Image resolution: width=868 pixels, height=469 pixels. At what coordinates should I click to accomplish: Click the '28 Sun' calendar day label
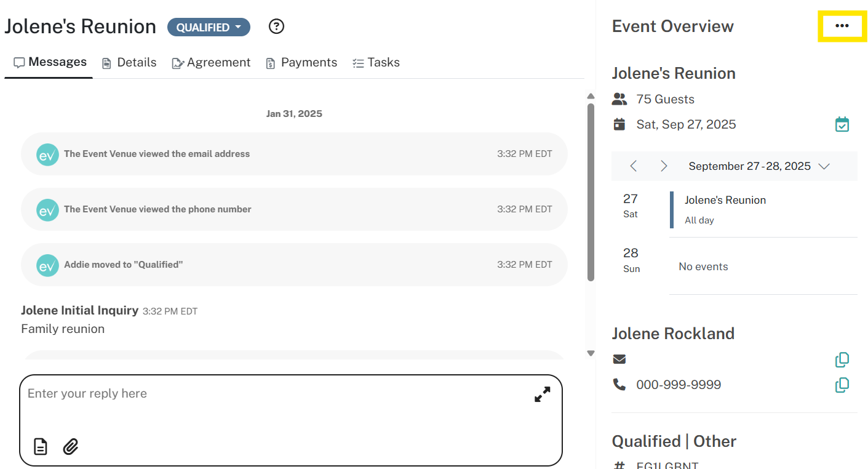[631, 260]
